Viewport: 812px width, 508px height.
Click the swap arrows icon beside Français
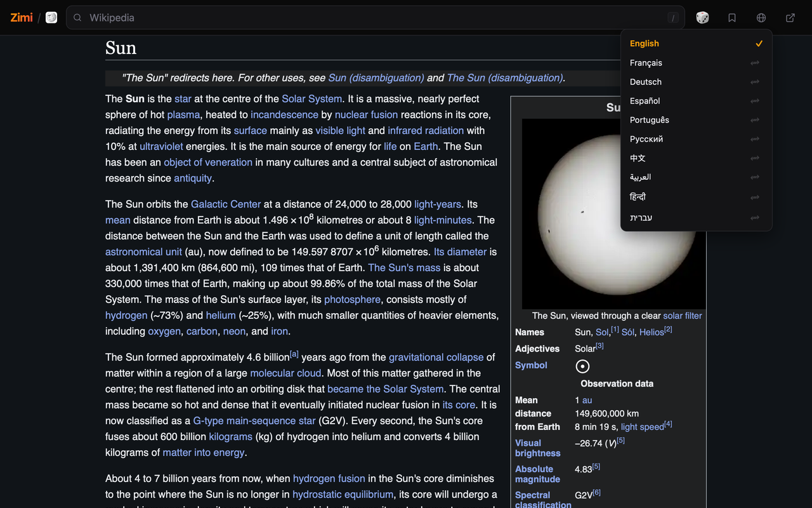click(755, 63)
